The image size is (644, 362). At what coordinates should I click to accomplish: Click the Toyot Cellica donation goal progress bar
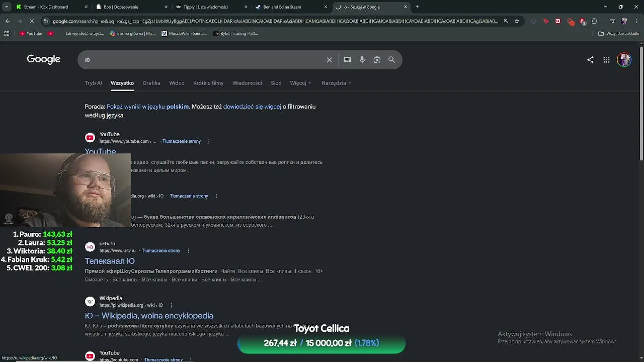click(321, 343)
